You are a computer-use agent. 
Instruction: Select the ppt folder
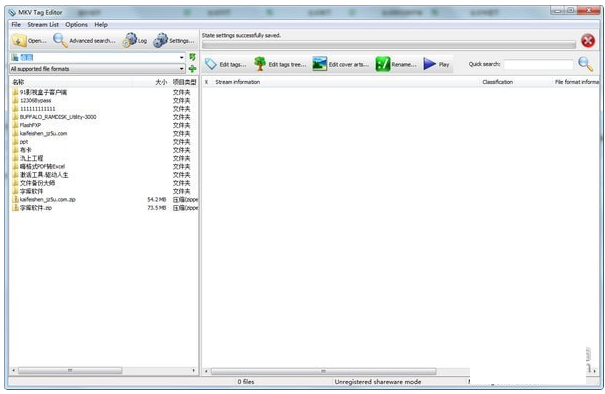pyautogui.click(x=24, y=142)
